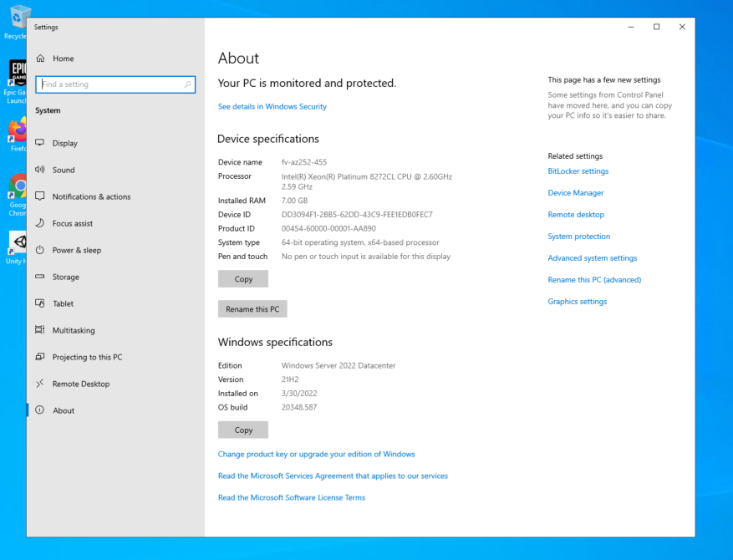Screen dimensions: 733x560
Task: Read the Microsoft Services Agreement link
Action: (333, 476)
